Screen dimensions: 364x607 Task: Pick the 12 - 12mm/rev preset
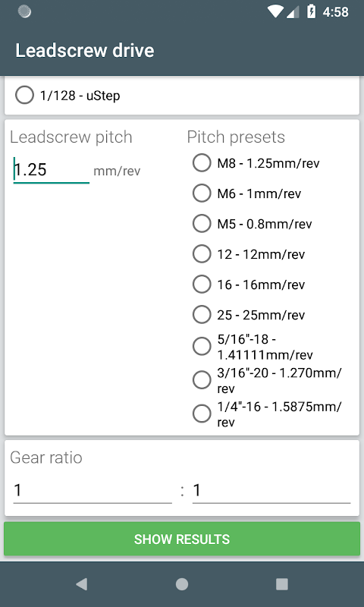point(249,254)
